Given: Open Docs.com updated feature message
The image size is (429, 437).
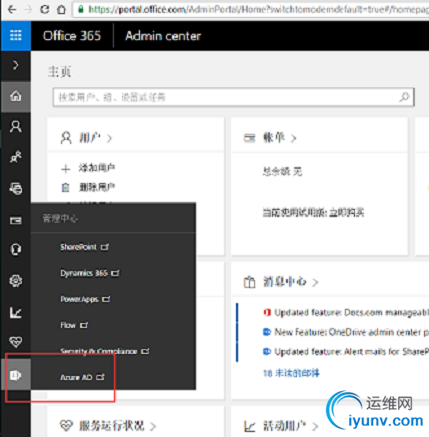Looking at the screenshot, I should coord(351,312).
